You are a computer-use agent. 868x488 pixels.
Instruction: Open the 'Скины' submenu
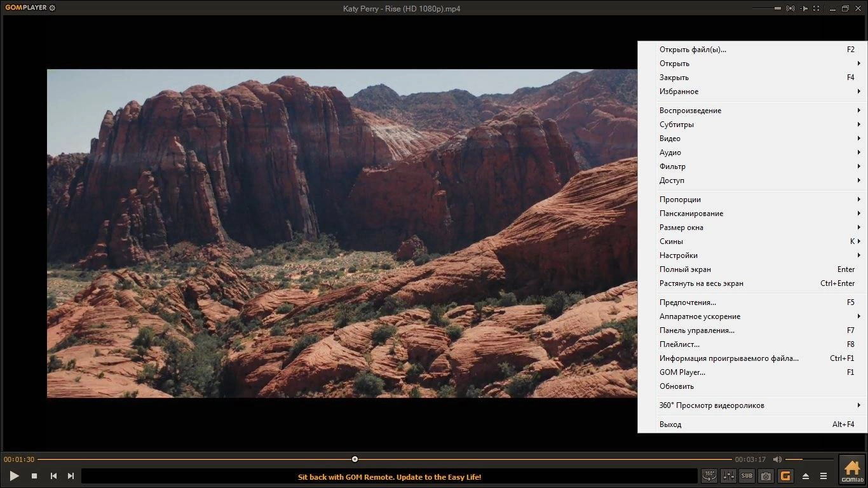pos(753,241)
